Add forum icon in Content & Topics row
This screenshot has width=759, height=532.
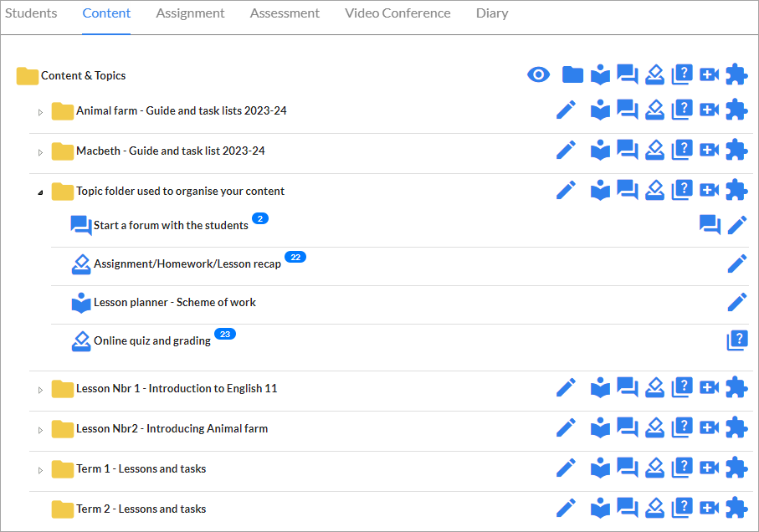(x=628, y=75)
